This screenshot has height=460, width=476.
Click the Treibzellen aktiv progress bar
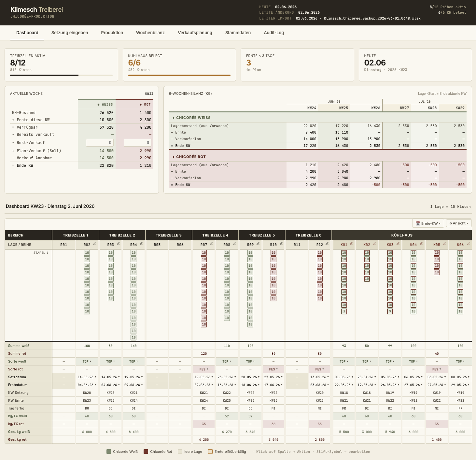(61, 75)
